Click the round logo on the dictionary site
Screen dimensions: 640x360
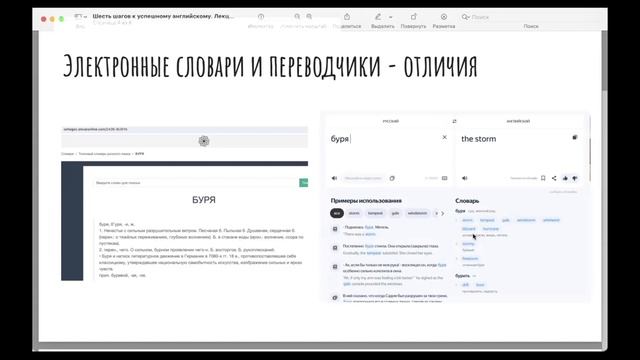point(204,141)
